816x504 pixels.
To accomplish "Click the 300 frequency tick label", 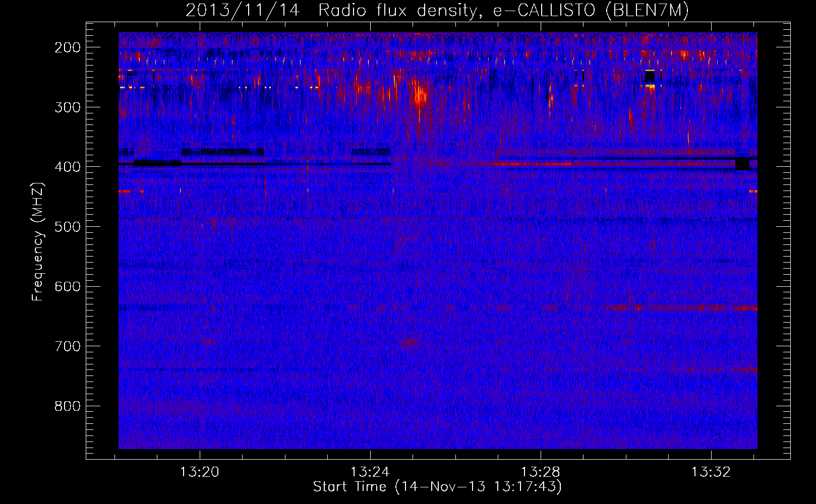I will (68, 107).
